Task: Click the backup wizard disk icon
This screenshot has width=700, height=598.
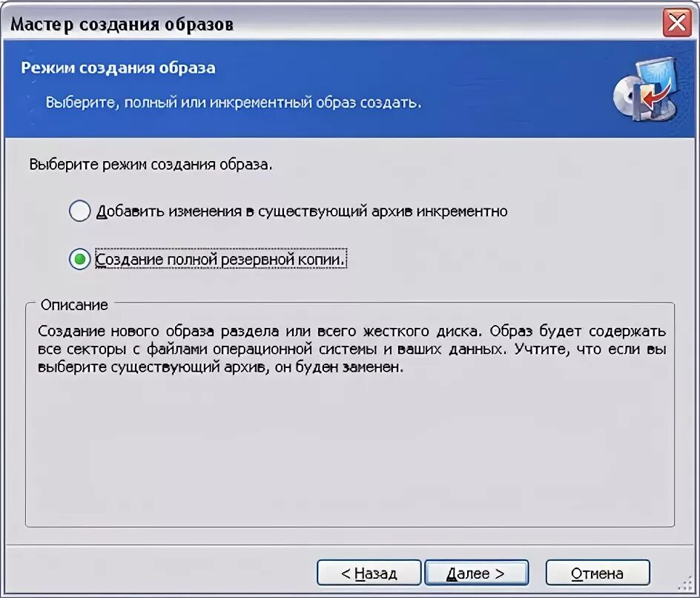Action: click(646, 89)
